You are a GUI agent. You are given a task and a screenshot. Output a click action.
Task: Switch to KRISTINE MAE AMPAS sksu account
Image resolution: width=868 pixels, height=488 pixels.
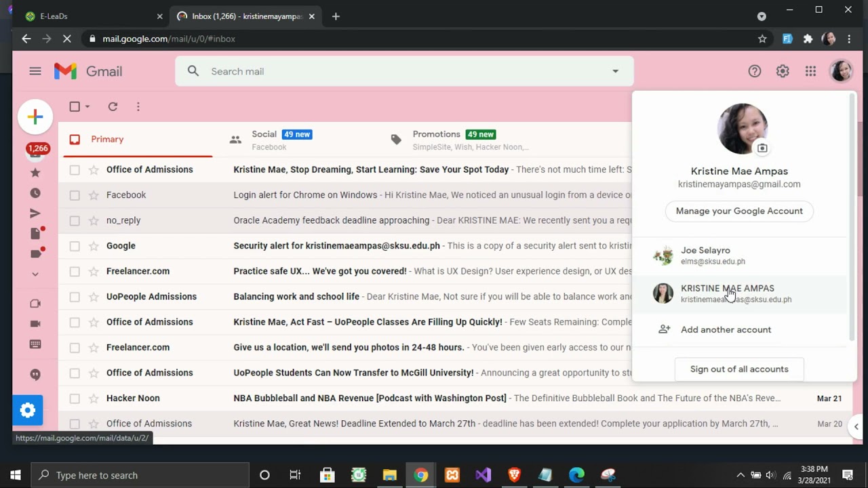pos(740,293)
